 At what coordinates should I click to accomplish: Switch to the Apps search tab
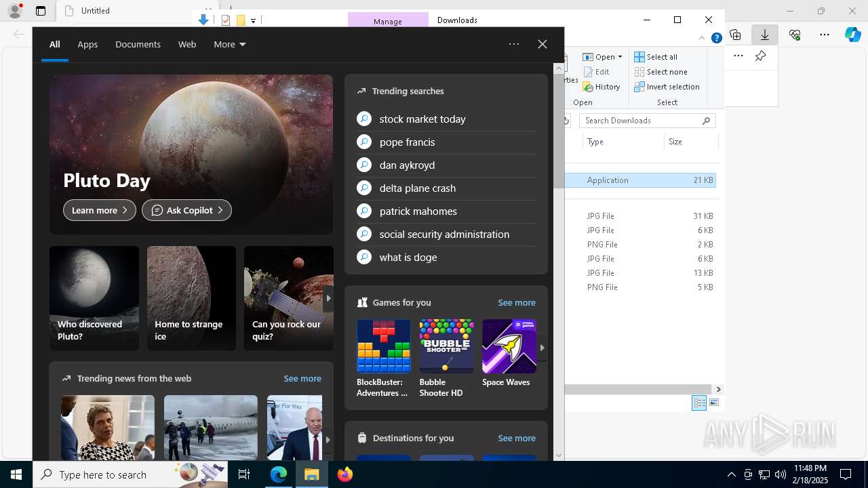point(87,44)
